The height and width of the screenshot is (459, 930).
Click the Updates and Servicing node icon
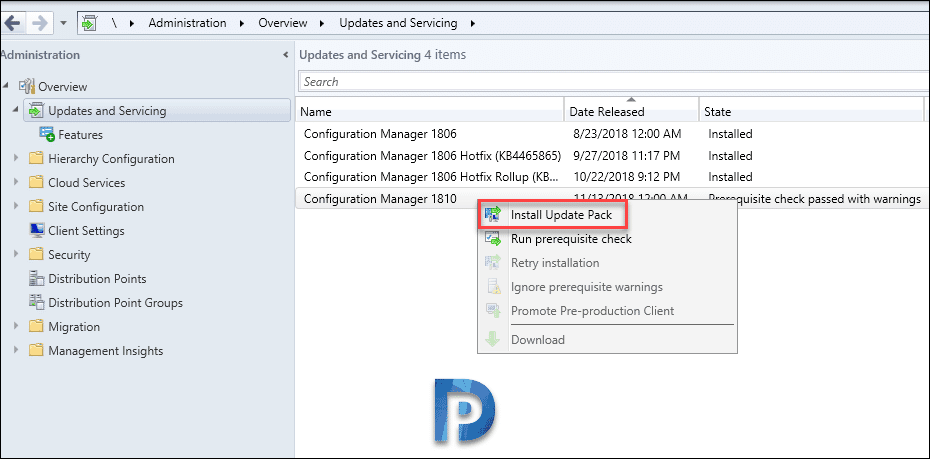point(36,110)
